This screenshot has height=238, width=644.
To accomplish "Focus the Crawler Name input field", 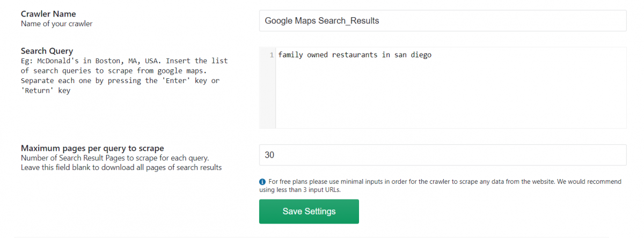I will (x=442, y=21).
